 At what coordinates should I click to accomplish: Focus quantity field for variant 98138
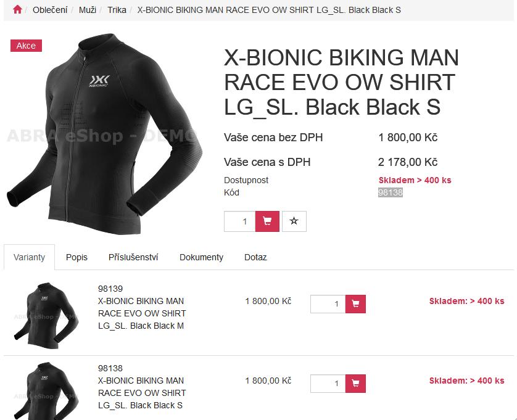(x=328, y=384)
